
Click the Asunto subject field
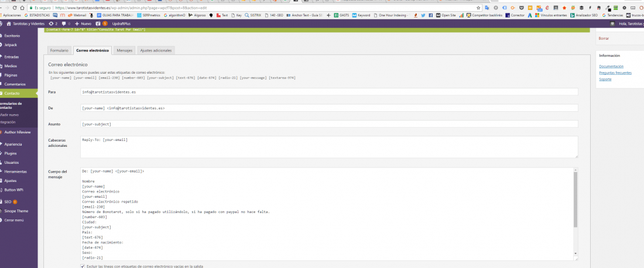pos(329,124)
